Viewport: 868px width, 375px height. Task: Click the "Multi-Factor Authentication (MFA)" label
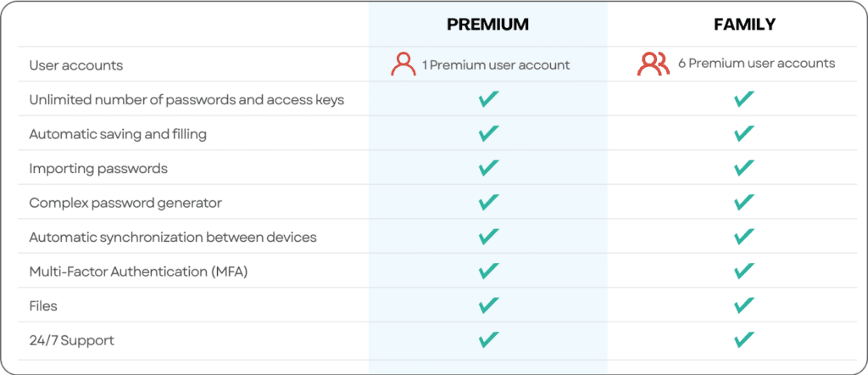[137, 271]
